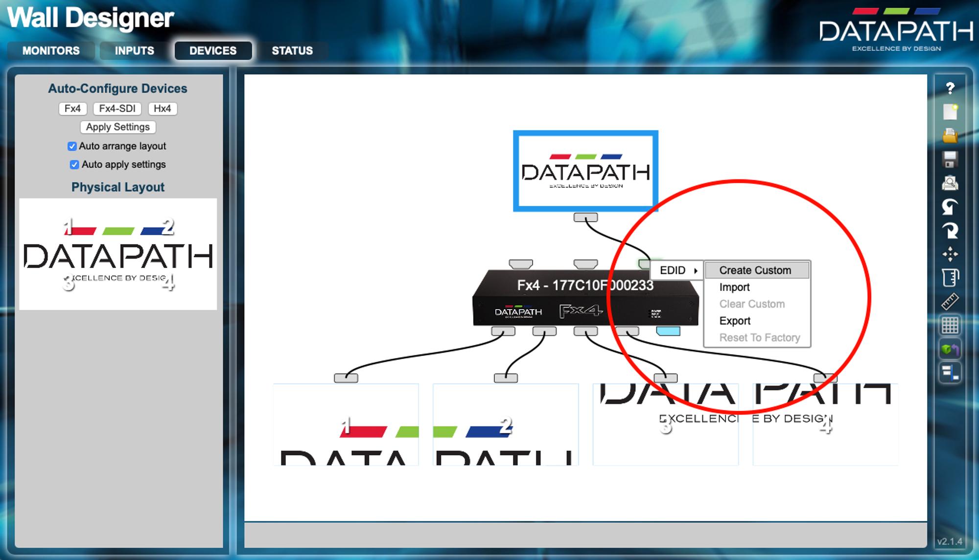Viewport: 979px width, 560px height.
Task: Click the print preview icon
Action: [x=950, y=183]
